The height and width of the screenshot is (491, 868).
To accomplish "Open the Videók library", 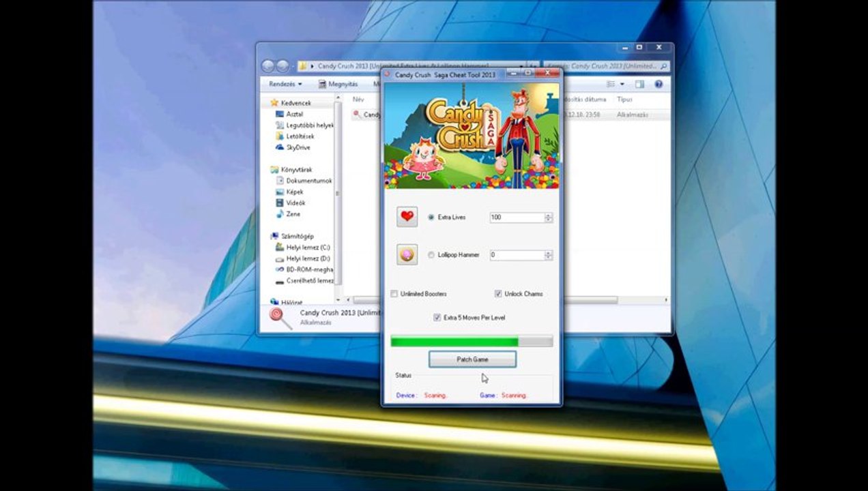I will [296, 203].
